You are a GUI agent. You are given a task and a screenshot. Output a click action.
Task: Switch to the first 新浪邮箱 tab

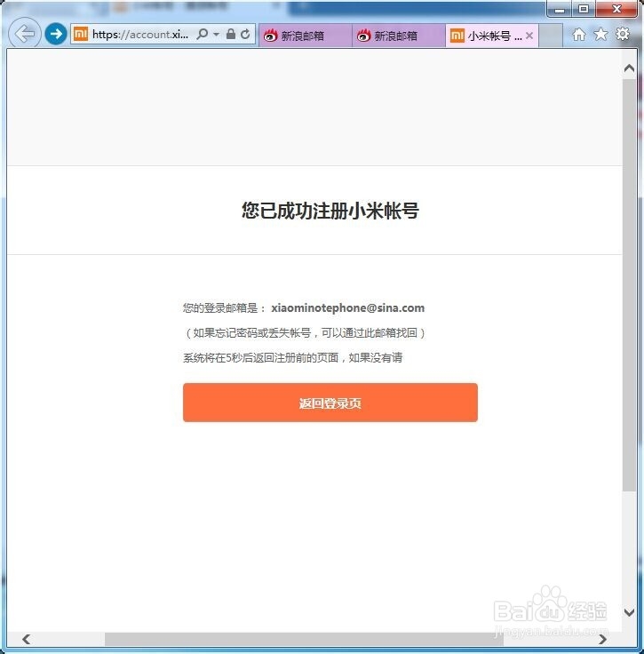click(x=305, y=36)
